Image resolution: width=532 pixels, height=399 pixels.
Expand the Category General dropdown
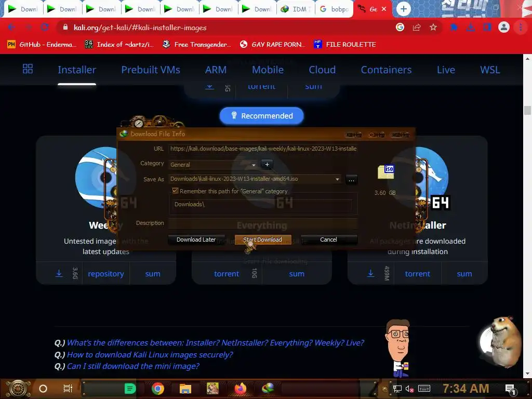(x=254, y=165)
